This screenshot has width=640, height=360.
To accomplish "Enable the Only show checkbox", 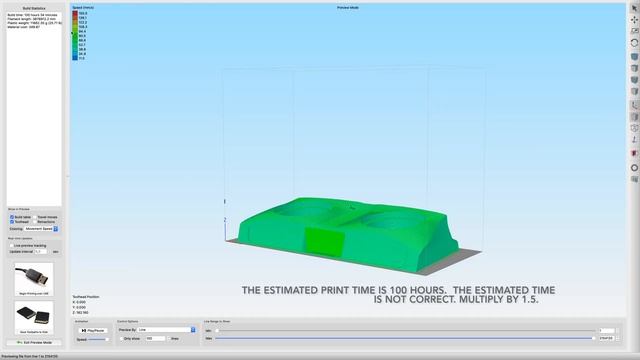I will pos(121,338).
